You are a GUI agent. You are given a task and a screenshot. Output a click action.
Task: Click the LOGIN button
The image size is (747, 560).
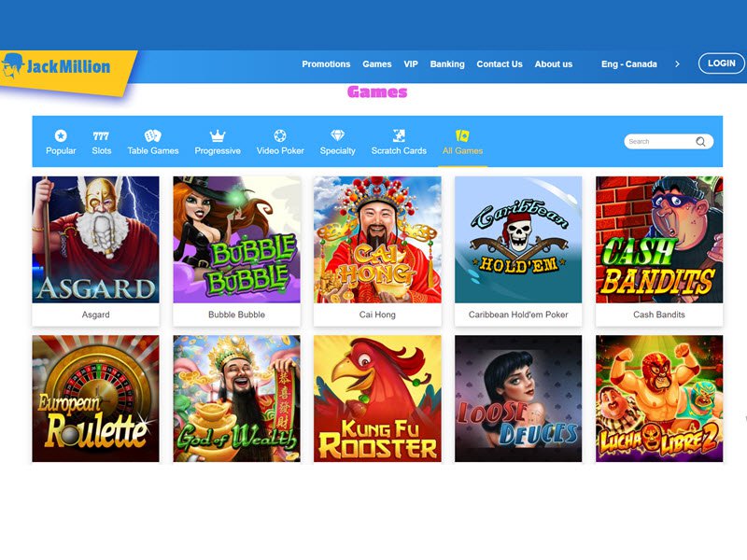click(x=721, y=63)
